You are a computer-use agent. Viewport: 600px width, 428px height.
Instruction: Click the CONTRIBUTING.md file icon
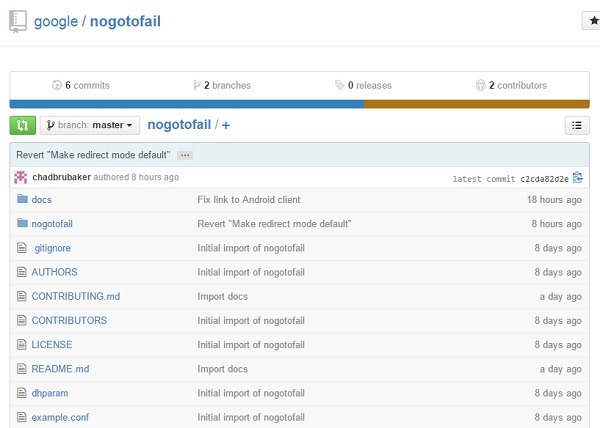pos(22,296)
